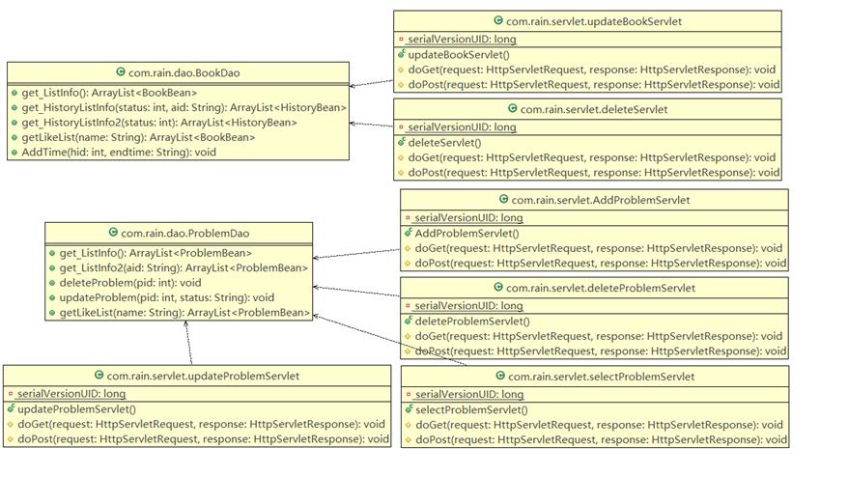Click the green public icon of AddTime method

[x=14, y=153]
